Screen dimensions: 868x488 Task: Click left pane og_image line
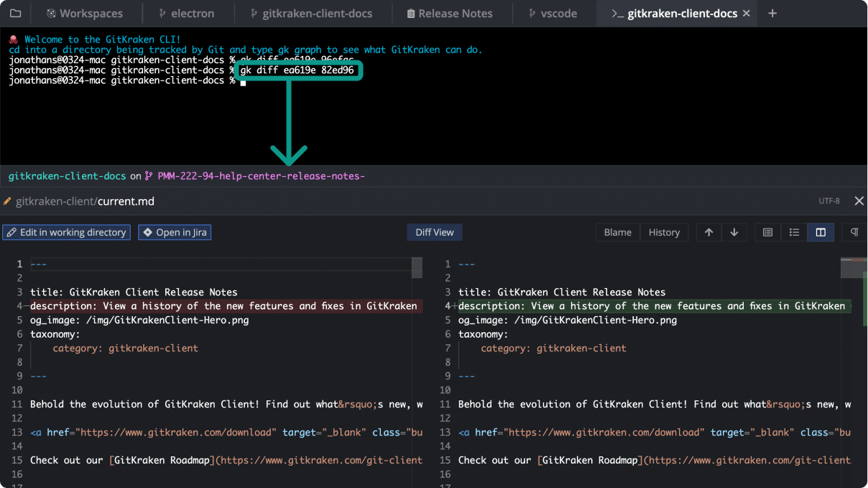pos(139,320)
